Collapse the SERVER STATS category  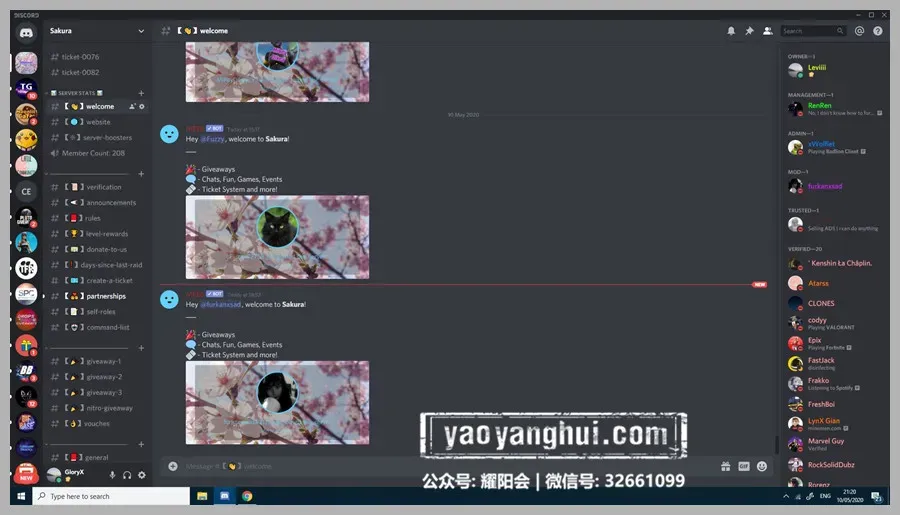tap(76, 93)
